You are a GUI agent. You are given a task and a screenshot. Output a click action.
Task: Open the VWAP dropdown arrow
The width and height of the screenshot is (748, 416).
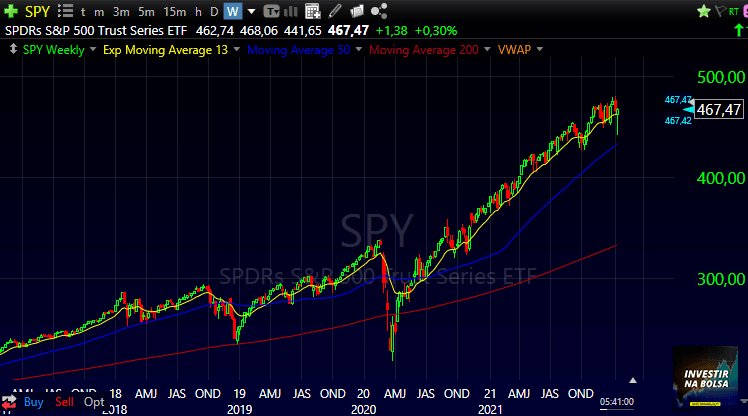[x=540, y=49]
